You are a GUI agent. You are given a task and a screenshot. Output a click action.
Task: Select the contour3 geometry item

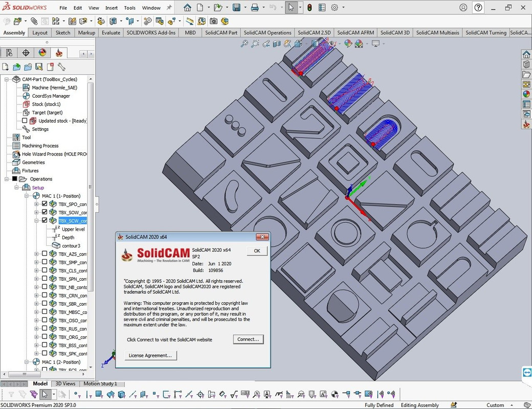click(71, 245)
